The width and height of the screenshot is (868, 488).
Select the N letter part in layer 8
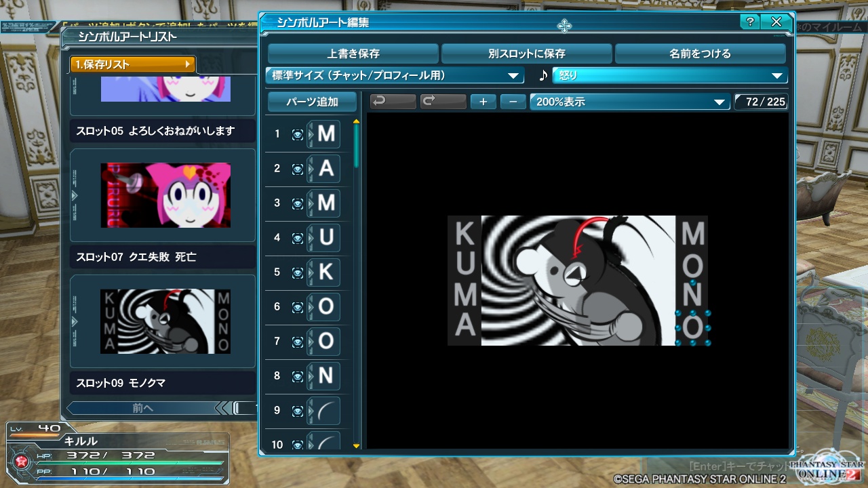coord(326,376)
